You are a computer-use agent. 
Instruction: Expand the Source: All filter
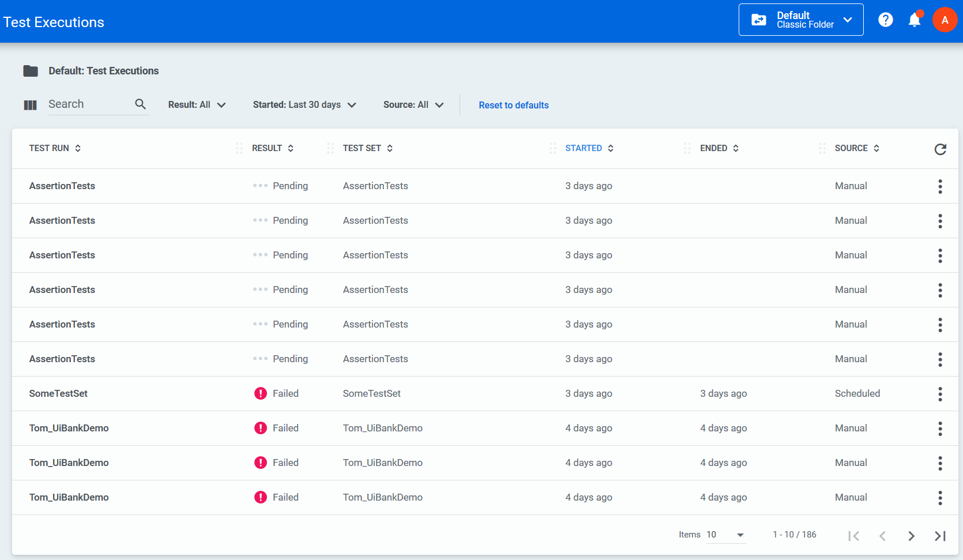coord(413,105)
